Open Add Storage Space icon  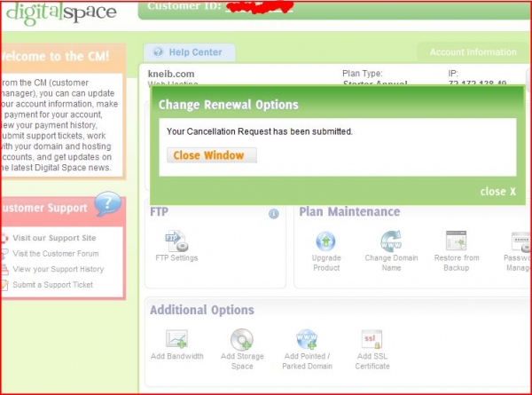coord(241,338)
